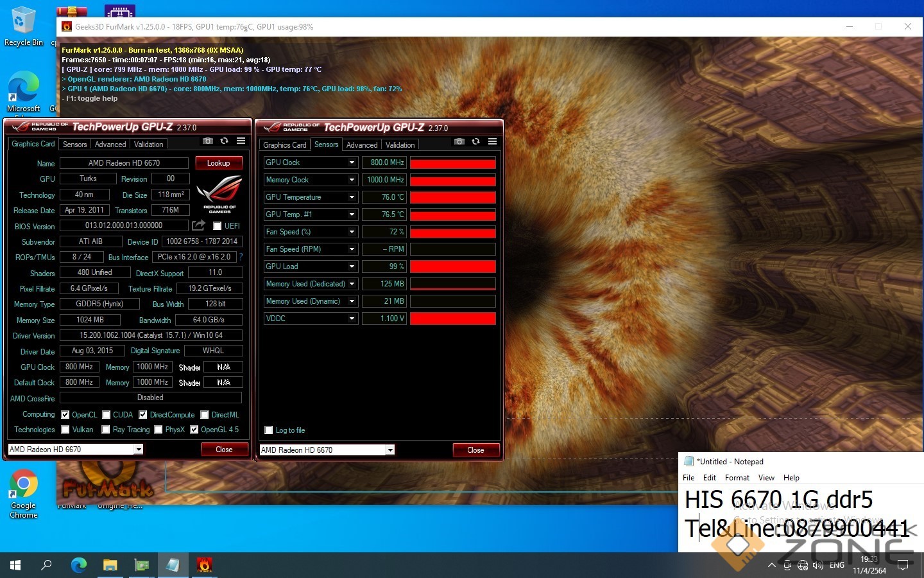Screen dimensions: 924x578
Task: Open File Explorer from the taskbar
Action: click(110, 565)
